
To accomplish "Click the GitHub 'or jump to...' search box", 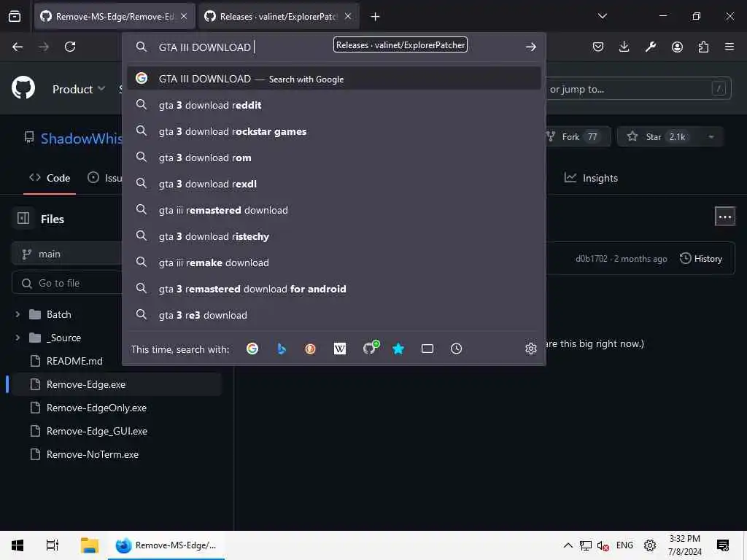I will pos(638,88).
